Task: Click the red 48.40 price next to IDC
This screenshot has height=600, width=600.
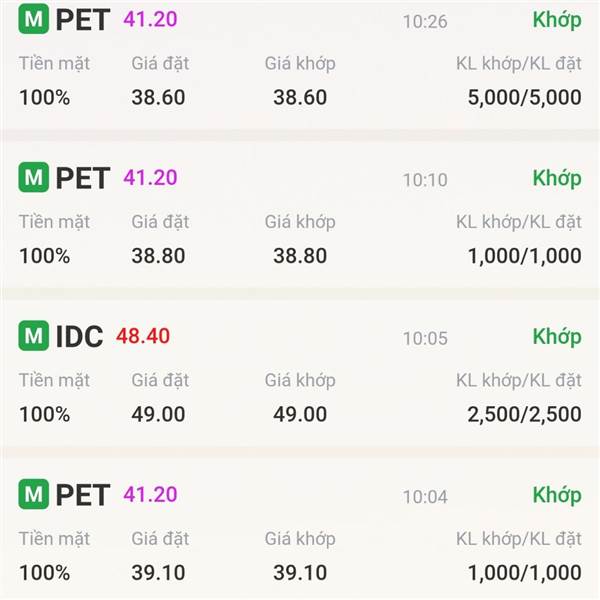Action: point(143,336)
